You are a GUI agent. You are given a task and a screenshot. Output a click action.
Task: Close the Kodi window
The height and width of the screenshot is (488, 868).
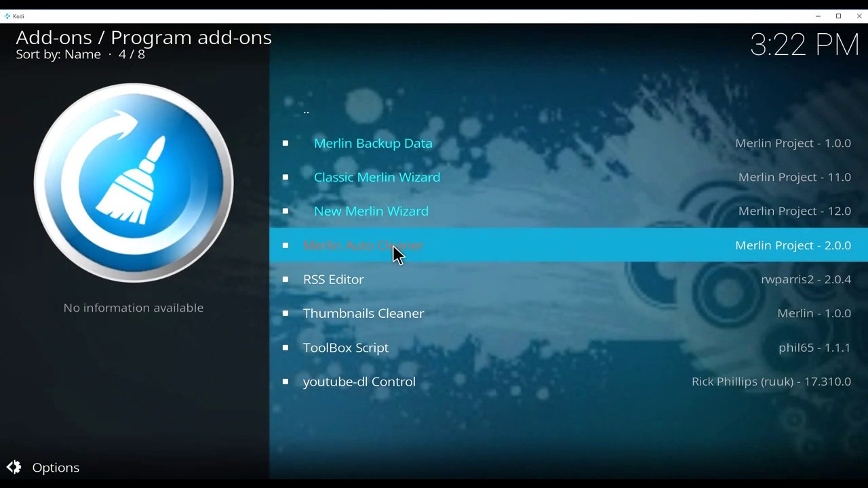pyautogui.click(x=859, y=16)
